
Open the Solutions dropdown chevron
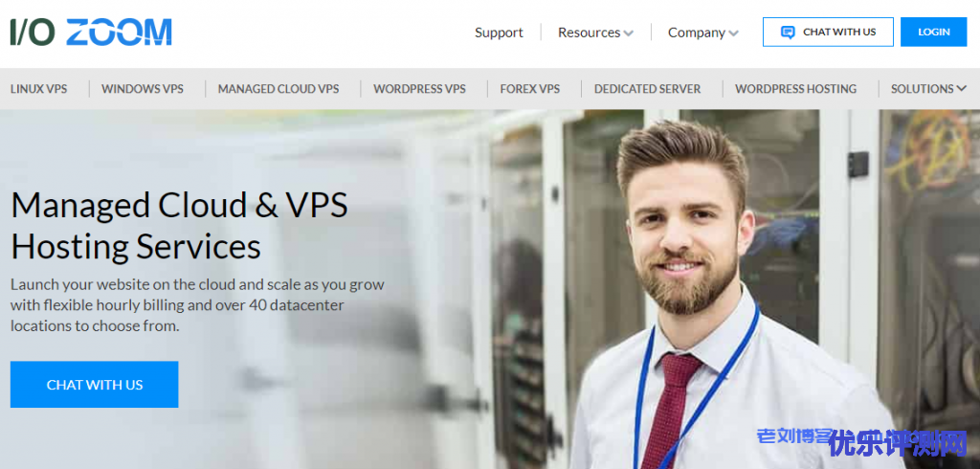pyautogui.click(x=962, y=89)
